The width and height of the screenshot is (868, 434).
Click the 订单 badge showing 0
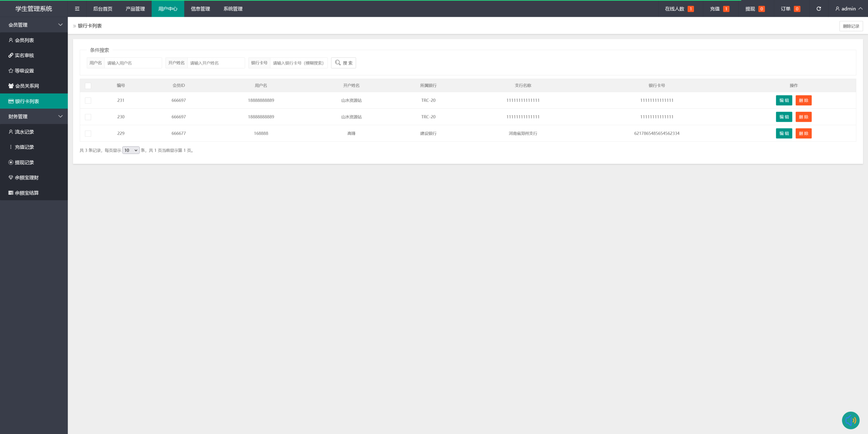(x=797, y=9)
